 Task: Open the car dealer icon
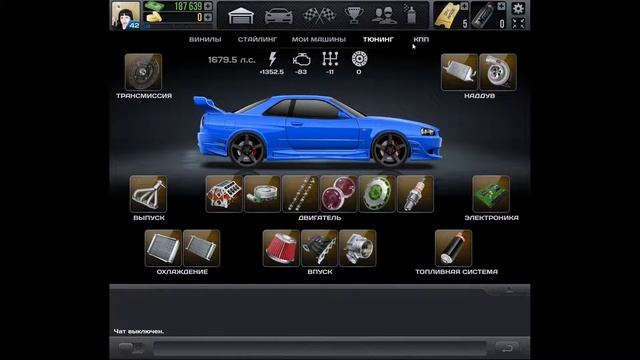tap(279, 16)
